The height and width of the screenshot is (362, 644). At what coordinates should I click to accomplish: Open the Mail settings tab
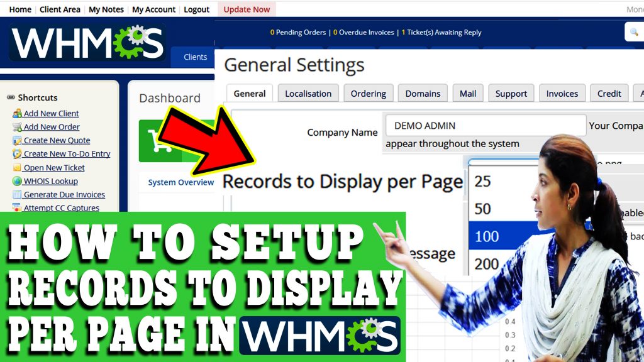click(467, 93)
